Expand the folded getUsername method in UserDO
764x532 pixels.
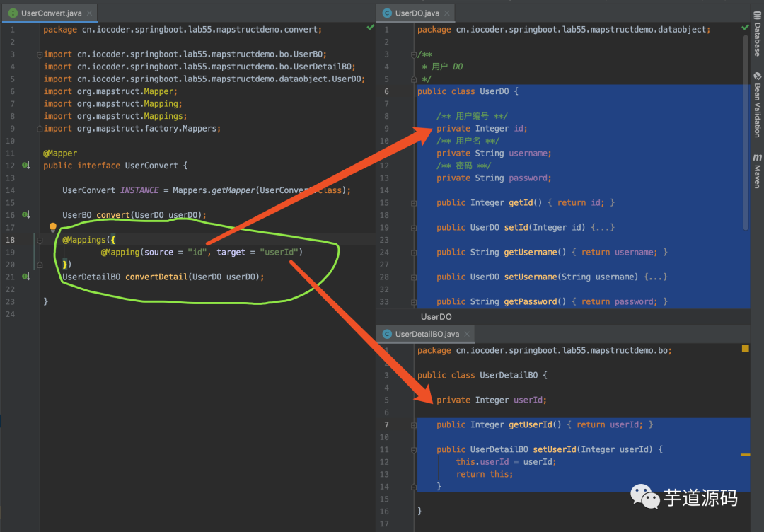[x=414, y=253]
